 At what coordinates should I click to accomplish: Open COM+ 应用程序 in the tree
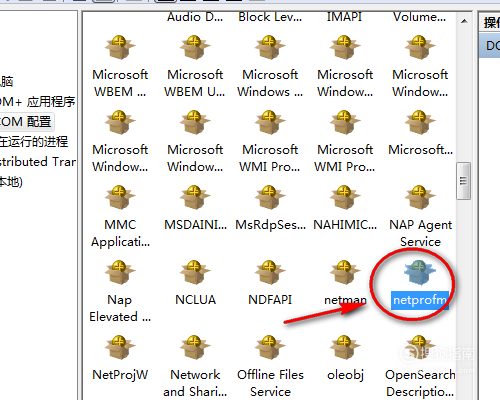[37, 102]
